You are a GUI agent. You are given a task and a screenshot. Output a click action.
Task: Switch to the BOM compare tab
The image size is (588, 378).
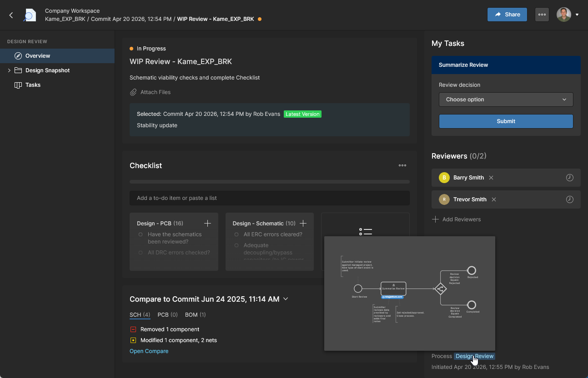tap(195, 314)
